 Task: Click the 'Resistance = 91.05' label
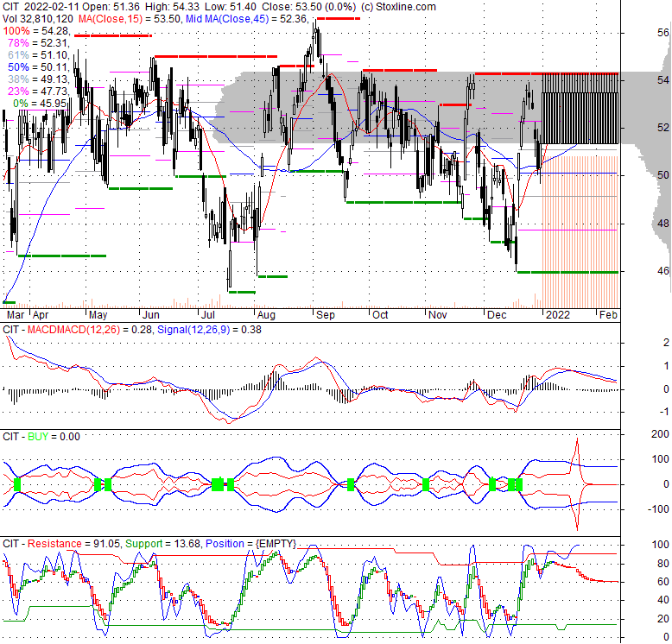[73, 544]
